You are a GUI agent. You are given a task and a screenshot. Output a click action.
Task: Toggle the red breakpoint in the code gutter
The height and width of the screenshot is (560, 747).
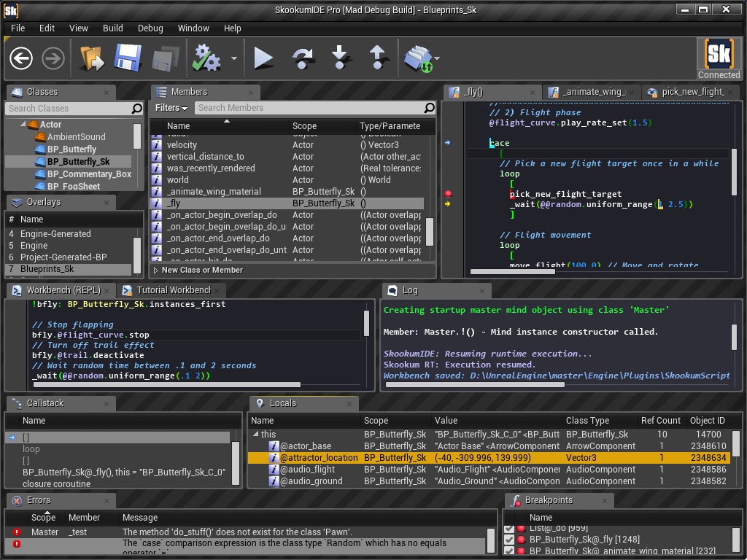tap(448, 194)
